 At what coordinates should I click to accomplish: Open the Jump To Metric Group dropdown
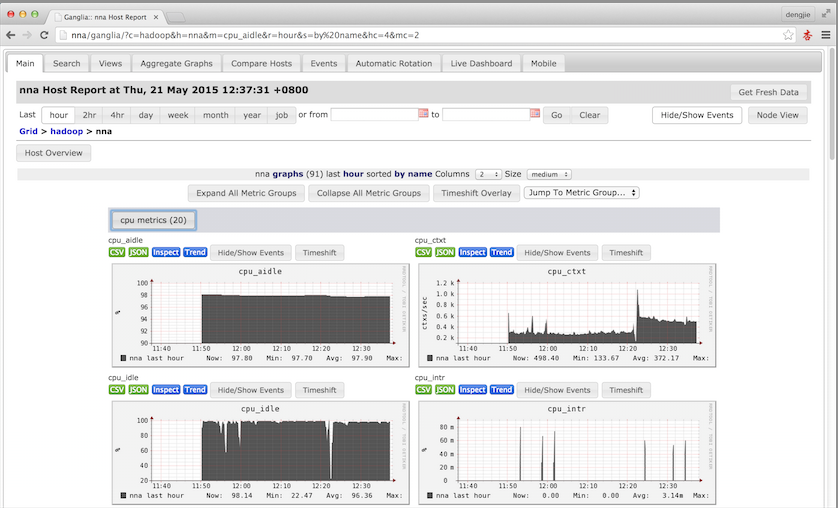tap(581, 192)
